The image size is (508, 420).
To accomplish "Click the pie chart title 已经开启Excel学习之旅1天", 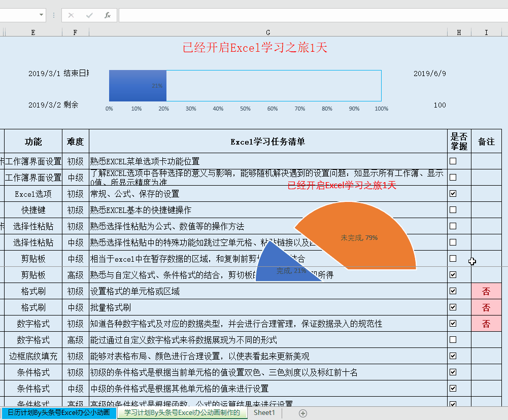I will coord(342,186).
